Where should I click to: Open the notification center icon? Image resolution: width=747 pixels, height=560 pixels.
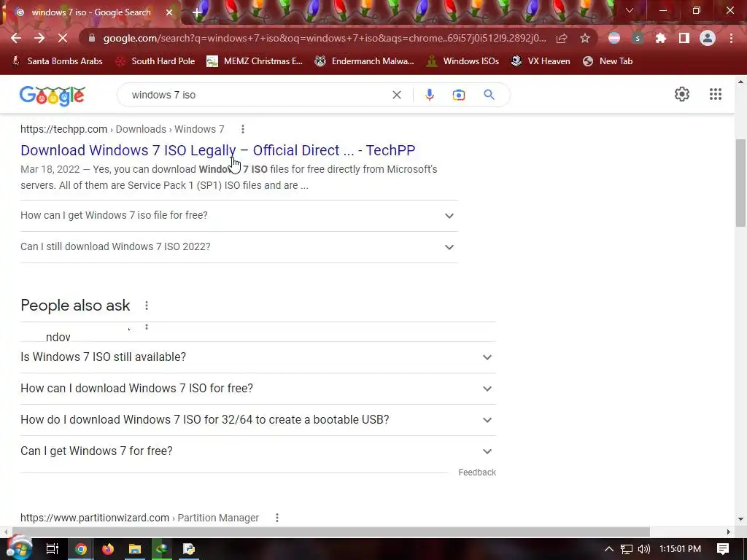pos(723,549)
